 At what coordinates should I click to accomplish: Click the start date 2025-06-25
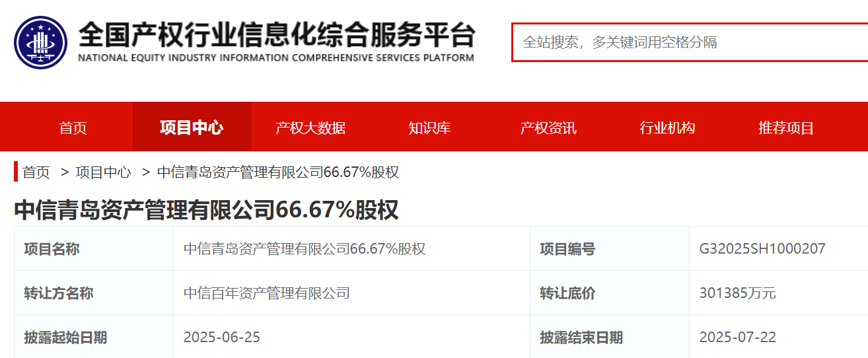click(x=222, y=338)
